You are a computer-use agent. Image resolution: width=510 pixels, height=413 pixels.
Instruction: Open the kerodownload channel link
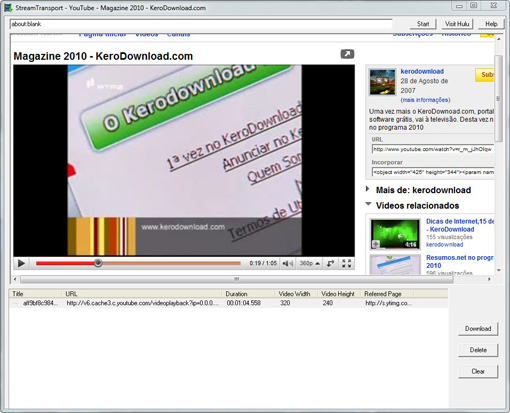click(x=422, y=71)
